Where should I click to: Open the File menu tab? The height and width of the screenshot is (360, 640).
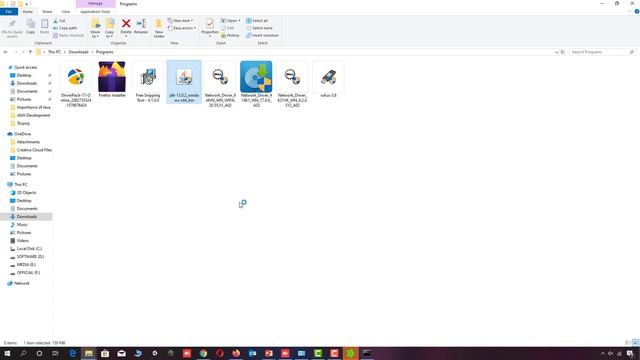pos(9,12)
